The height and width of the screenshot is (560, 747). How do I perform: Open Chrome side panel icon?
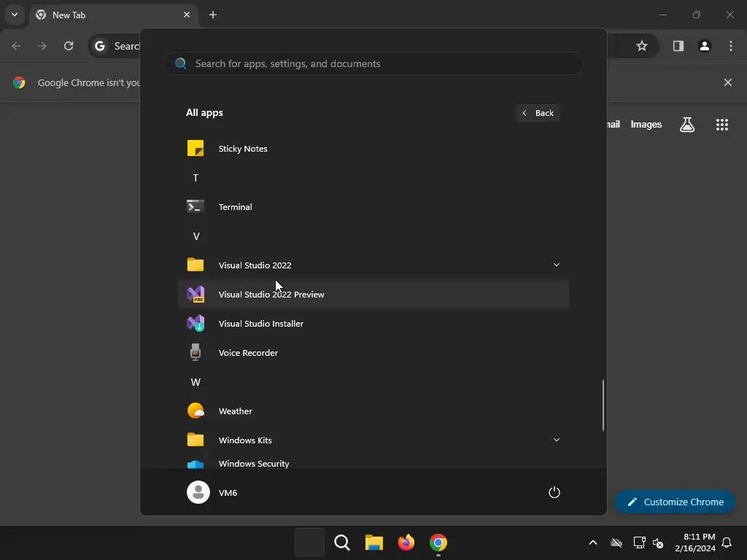tap(678, 46)
